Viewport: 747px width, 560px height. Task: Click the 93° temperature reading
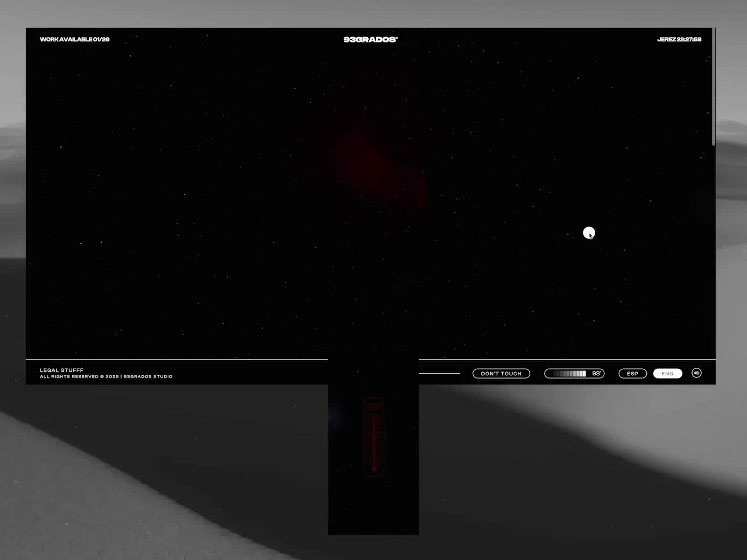click(x=596, y=373)
